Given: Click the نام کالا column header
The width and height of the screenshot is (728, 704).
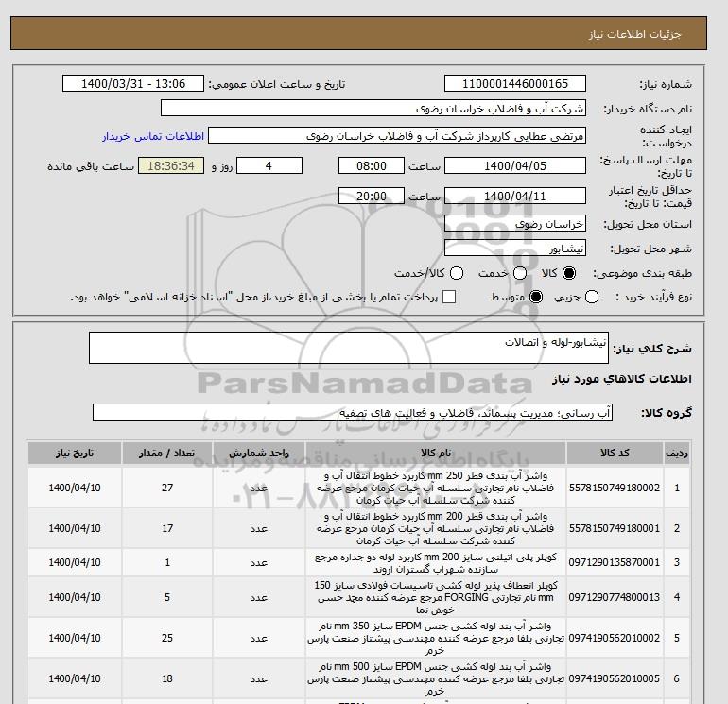Looking at the screenshot, I should click(436, 453).
